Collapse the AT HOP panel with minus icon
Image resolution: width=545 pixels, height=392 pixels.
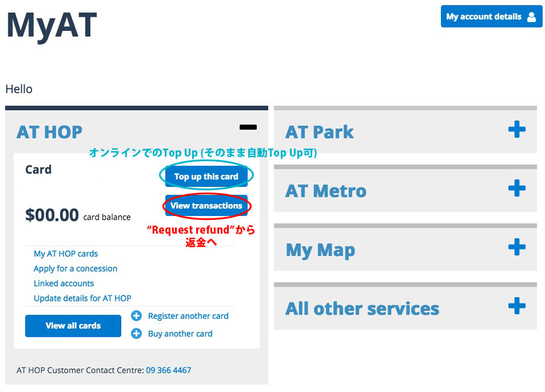tap(248, 127)
